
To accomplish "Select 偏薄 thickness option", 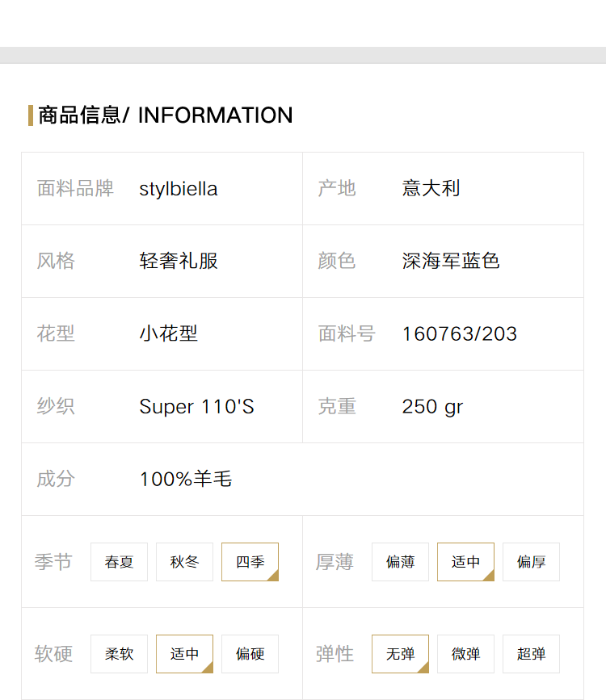I will 400,562.
